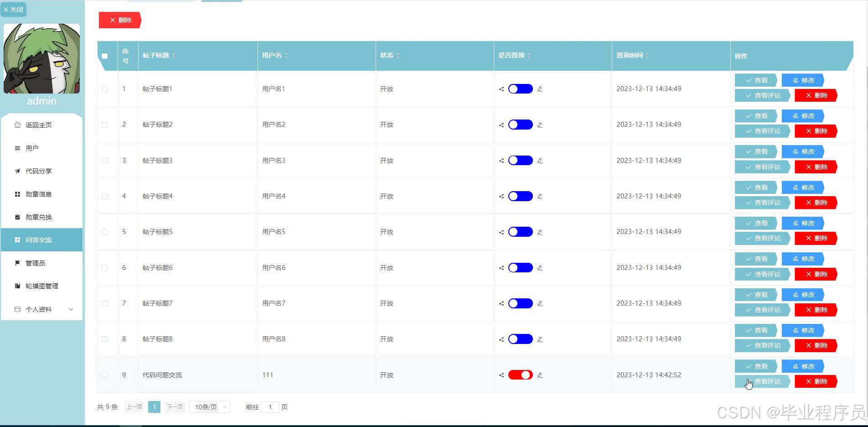Image resolution: width=868 pixels, height=427 pixels.
Task: Open the 10条/页 page size dropdown
Action: (x=209, y=406)
